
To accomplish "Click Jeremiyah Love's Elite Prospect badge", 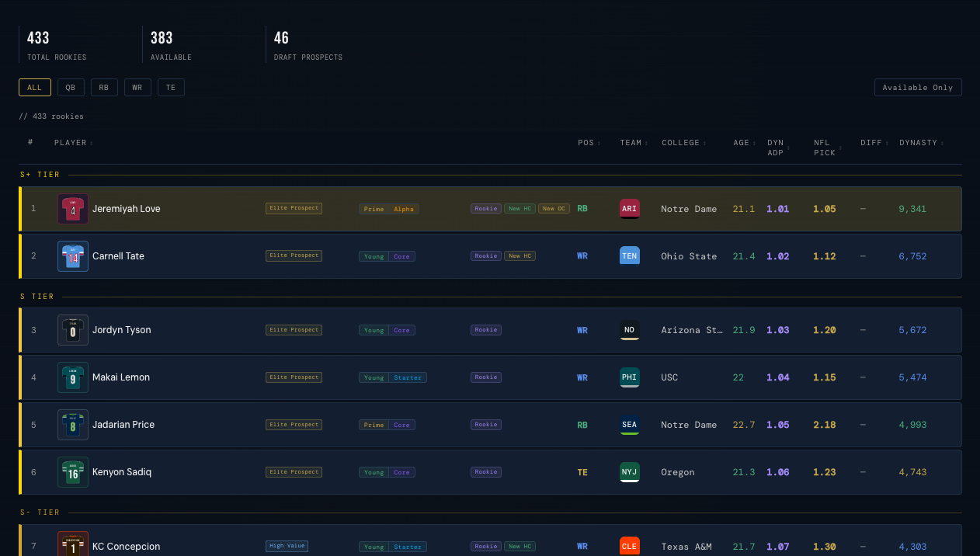I will tap(294, 208).
